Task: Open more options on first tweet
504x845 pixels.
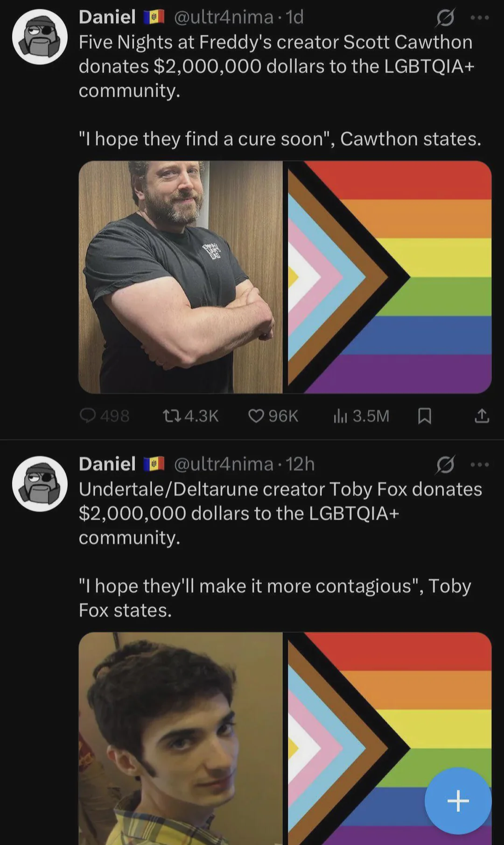Action: pos(480,18)
